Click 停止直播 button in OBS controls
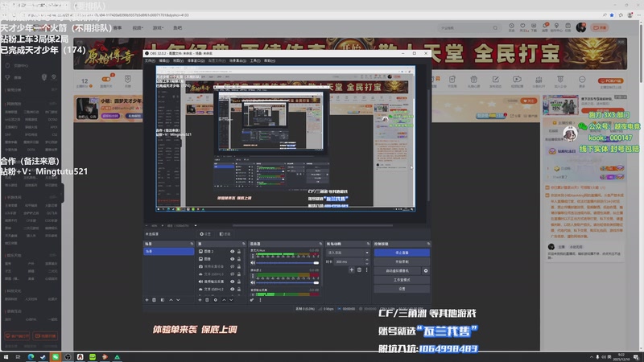 tap(402, 253)
